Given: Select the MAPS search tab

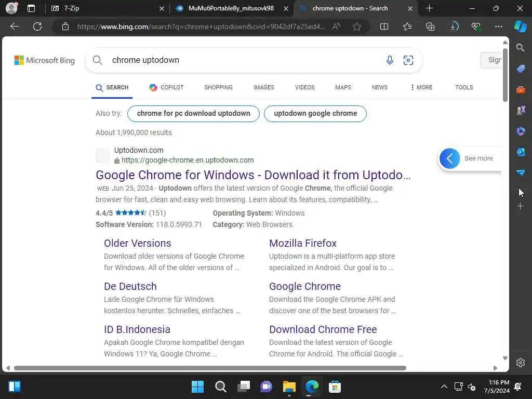Looking at the screenshot, I should point(343,87).
